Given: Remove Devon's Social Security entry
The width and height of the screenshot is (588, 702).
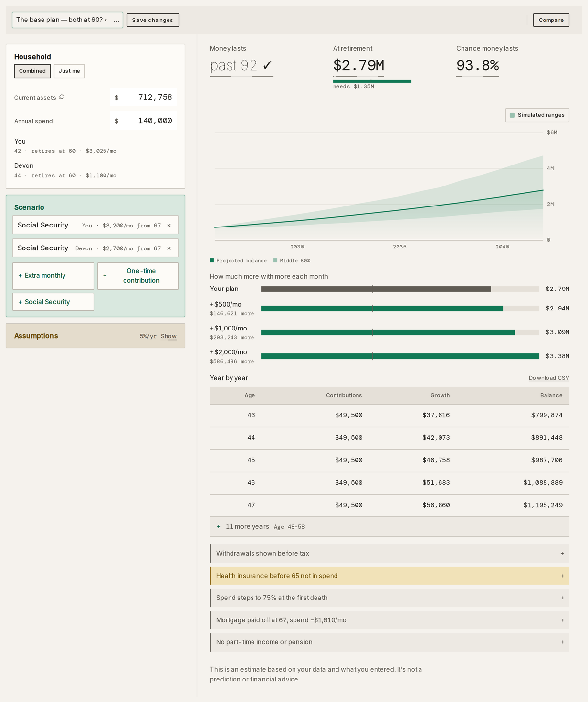Looking at the screenshot, I should [169, 248].
